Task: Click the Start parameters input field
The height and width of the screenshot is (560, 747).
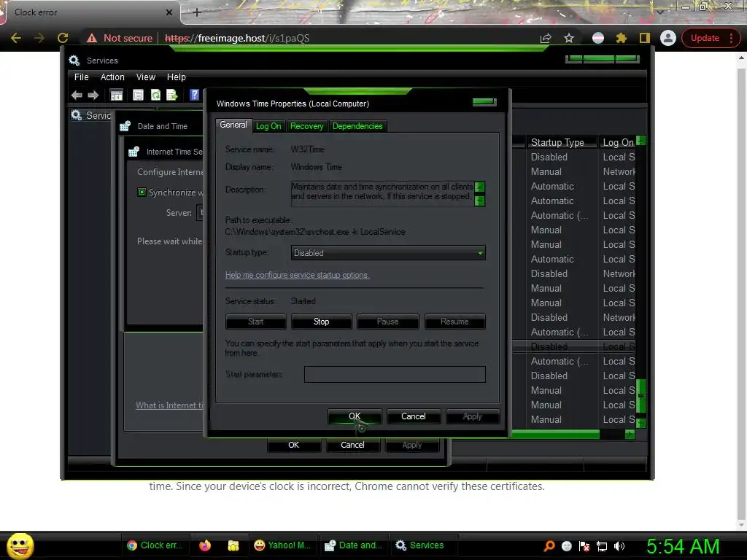Action: (x=395, y=374)
